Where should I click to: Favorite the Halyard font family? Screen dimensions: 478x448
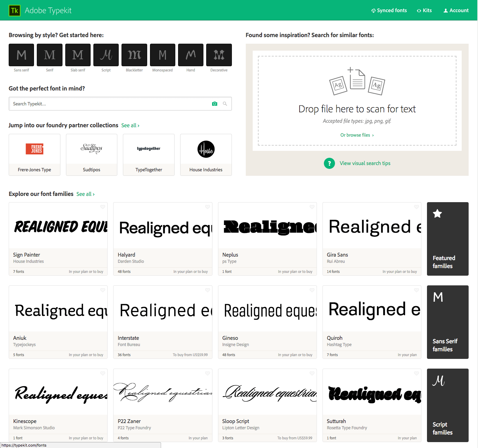[207, 207]
